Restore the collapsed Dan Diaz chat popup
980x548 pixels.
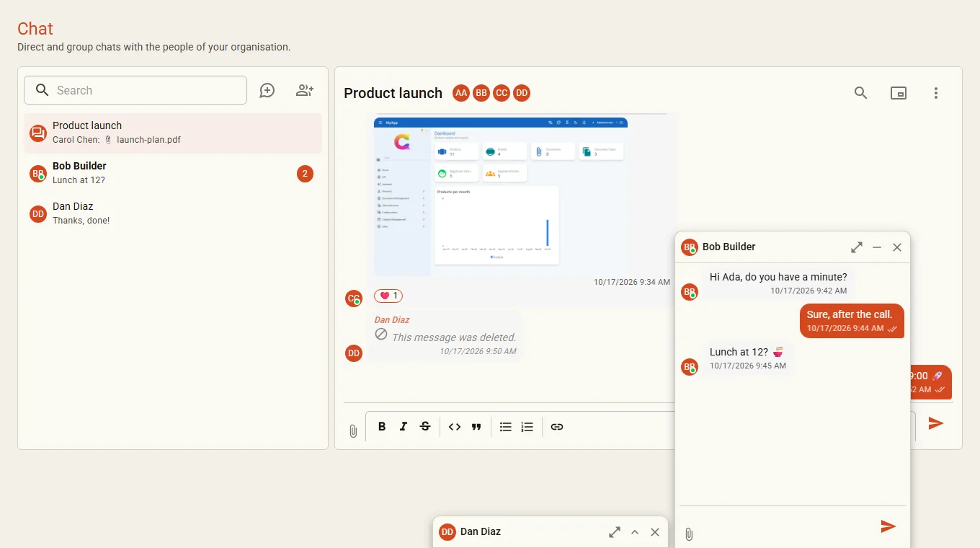(x=635, y=532)
